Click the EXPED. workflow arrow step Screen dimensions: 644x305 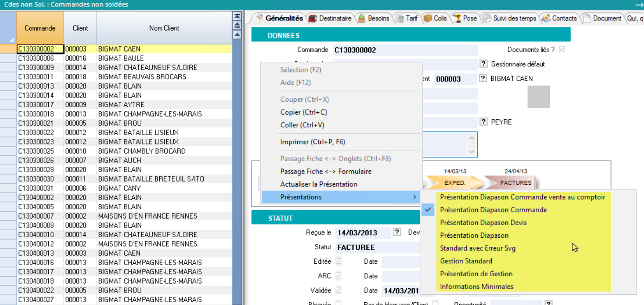pyautogui.click(x=455, y=183)
